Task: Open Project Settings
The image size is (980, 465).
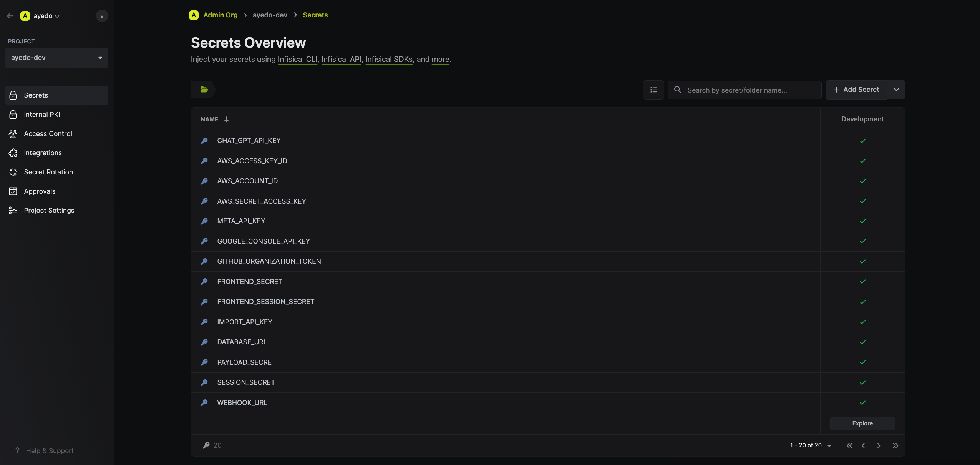Action: [56, 210]
